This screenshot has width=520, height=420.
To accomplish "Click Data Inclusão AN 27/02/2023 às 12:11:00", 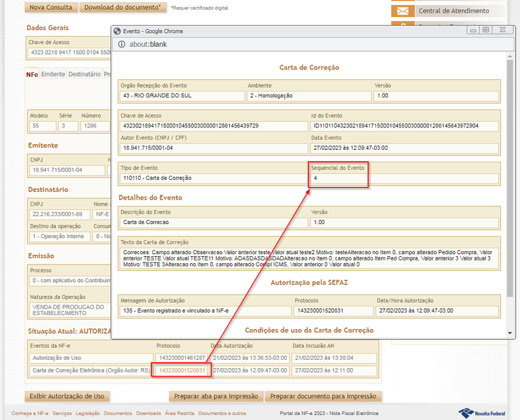I will pos(334,370).
